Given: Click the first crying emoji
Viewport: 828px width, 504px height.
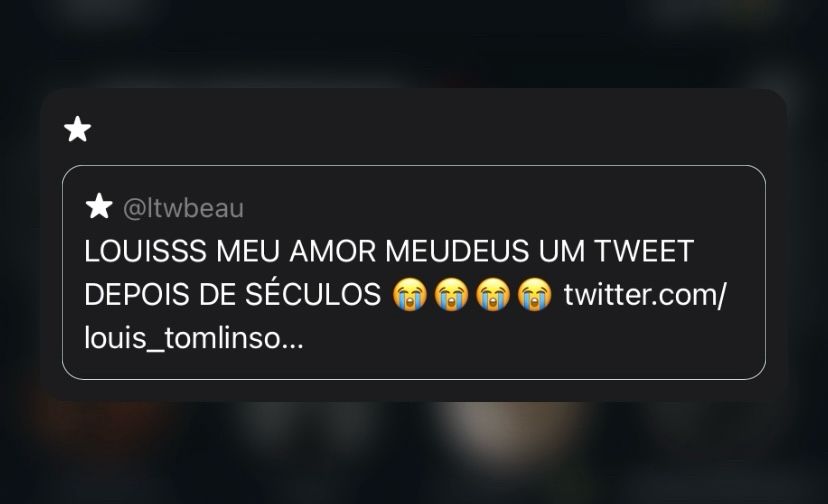Looking at the screenshot, I should click(x=410, y=294).
